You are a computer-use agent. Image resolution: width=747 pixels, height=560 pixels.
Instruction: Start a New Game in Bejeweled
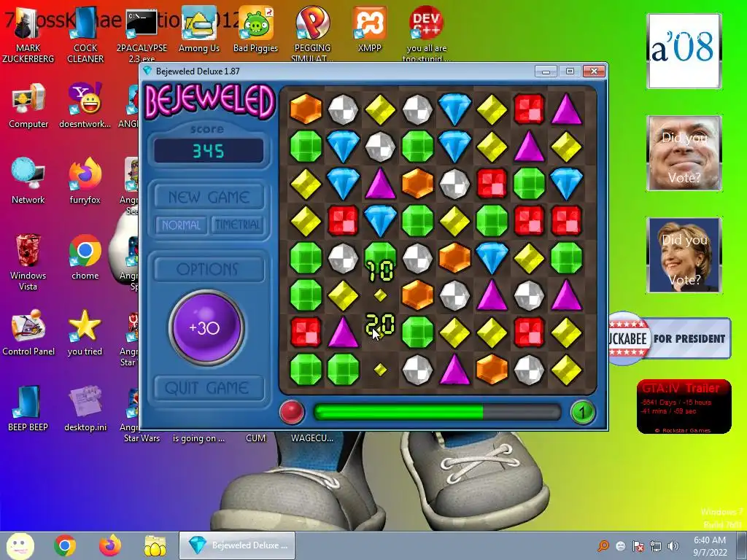[x=209, y=197]
